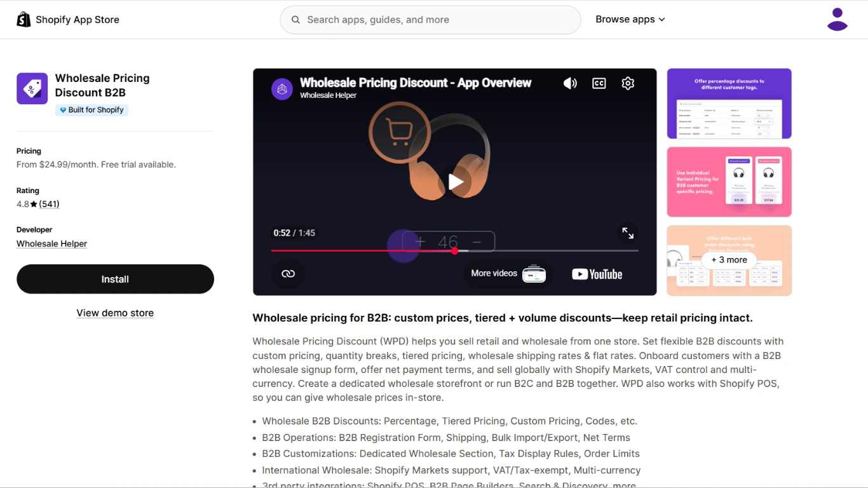868x488 pixels.
Task: Expand the Browse apps dropdown
Action: coord(630,20)
